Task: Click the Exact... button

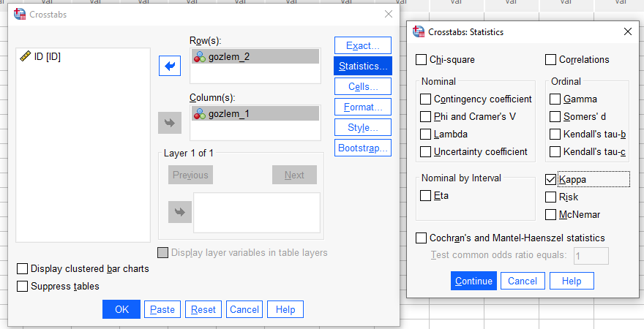Action: [x=362, y=45]
